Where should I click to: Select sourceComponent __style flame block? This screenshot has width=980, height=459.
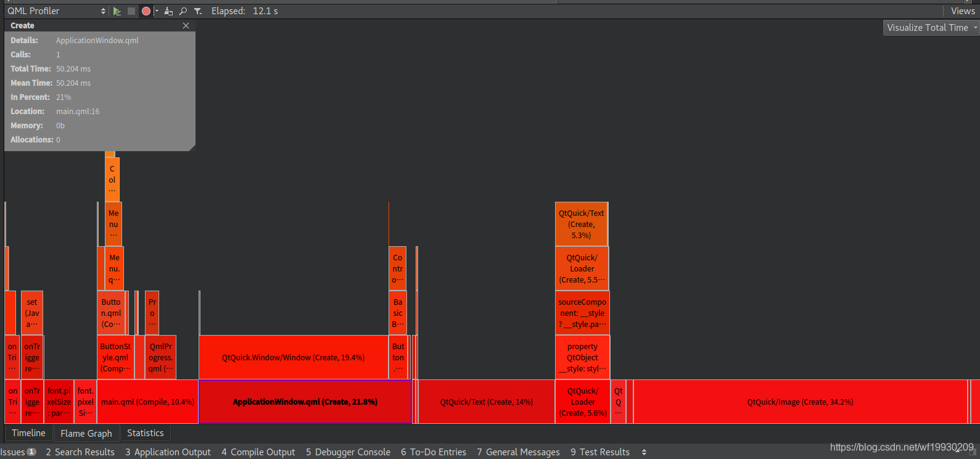pos(582,313)
